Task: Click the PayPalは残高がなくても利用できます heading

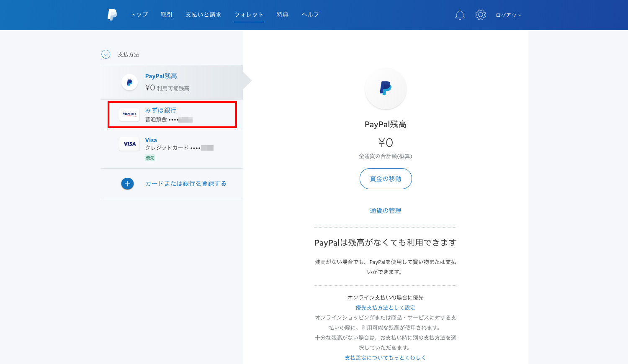Action: point(386,243)
